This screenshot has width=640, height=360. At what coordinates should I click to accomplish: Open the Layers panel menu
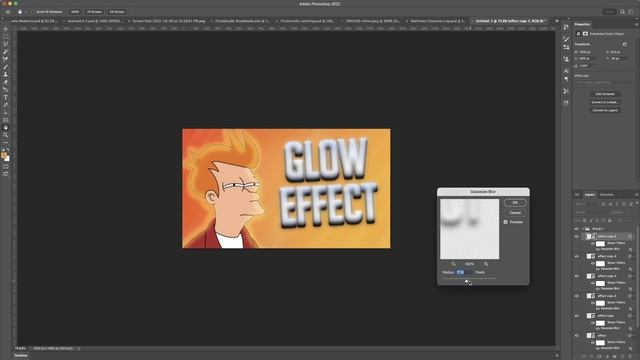coord(636,195)
